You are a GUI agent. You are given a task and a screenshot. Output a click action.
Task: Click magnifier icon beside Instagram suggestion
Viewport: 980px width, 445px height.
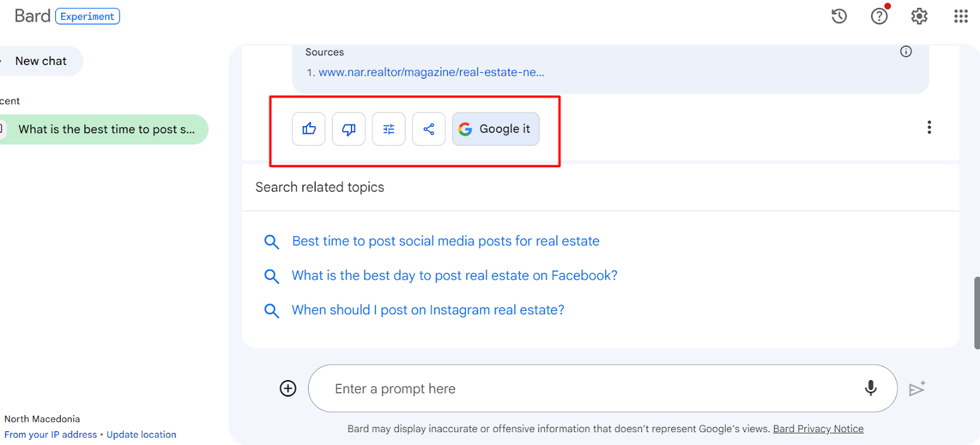(271, 310)
